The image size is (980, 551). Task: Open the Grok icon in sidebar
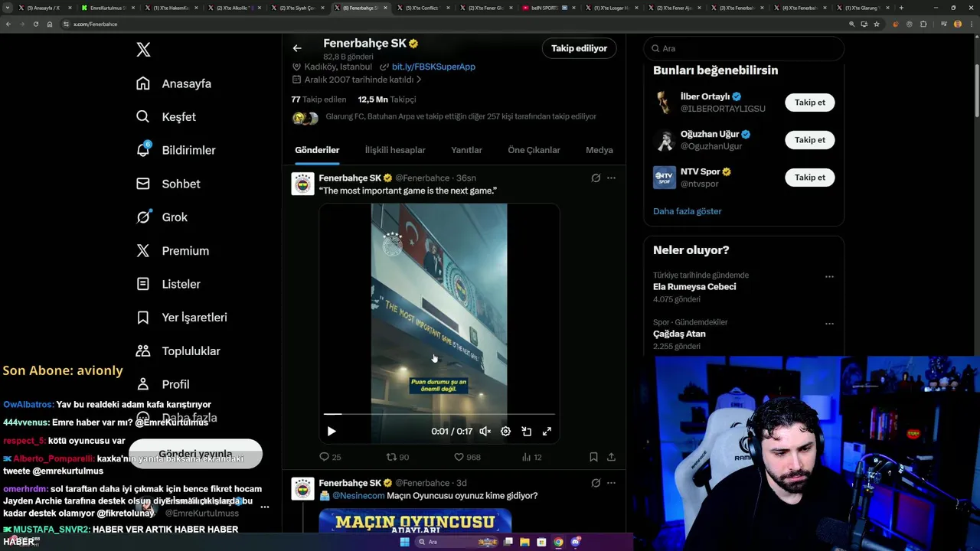143,217
